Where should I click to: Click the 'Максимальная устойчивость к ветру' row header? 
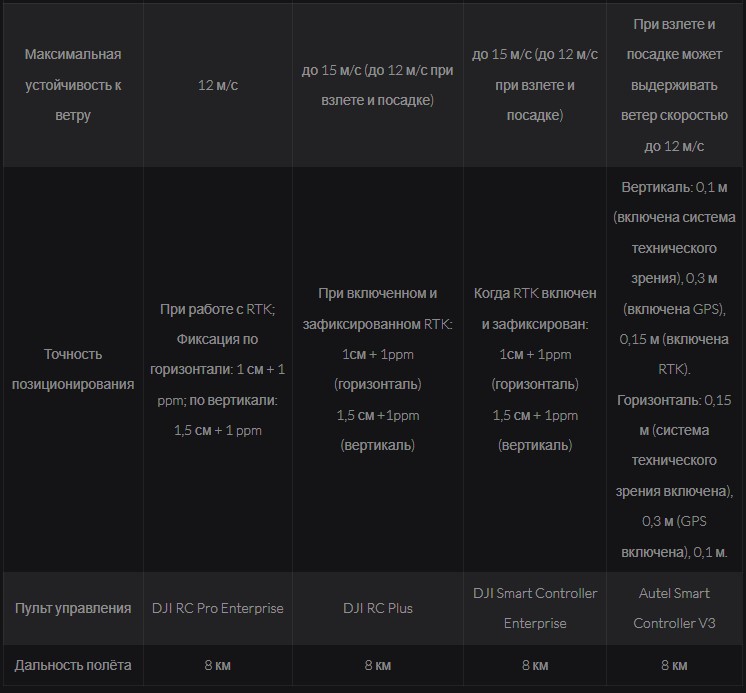coord(73,85)
